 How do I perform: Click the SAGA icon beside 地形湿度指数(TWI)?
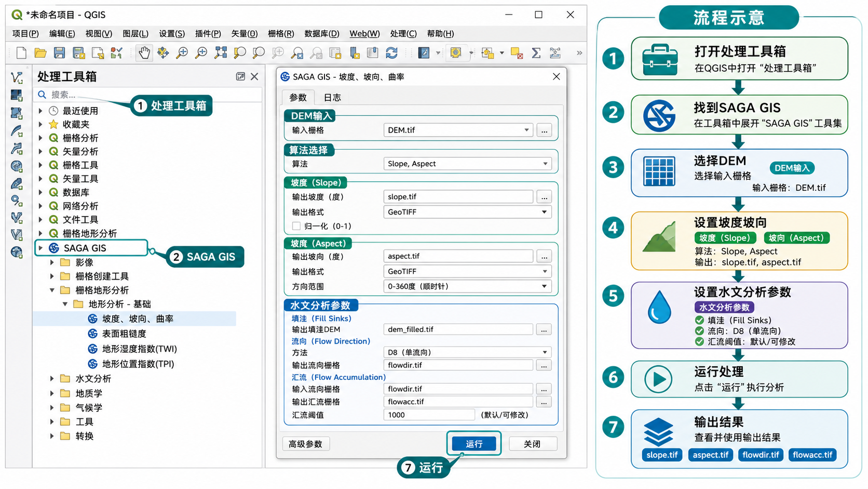[x=93, y=349]
